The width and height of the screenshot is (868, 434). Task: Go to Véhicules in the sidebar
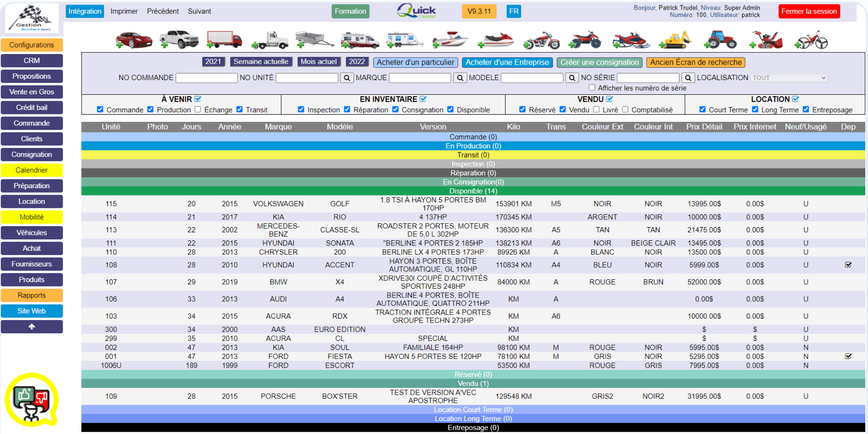[x=32, y=233]
